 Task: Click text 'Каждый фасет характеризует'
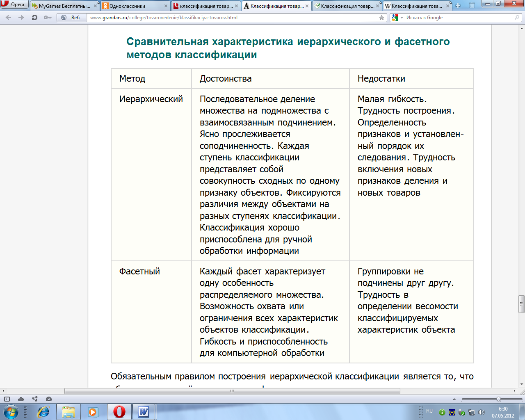(262, 272)
